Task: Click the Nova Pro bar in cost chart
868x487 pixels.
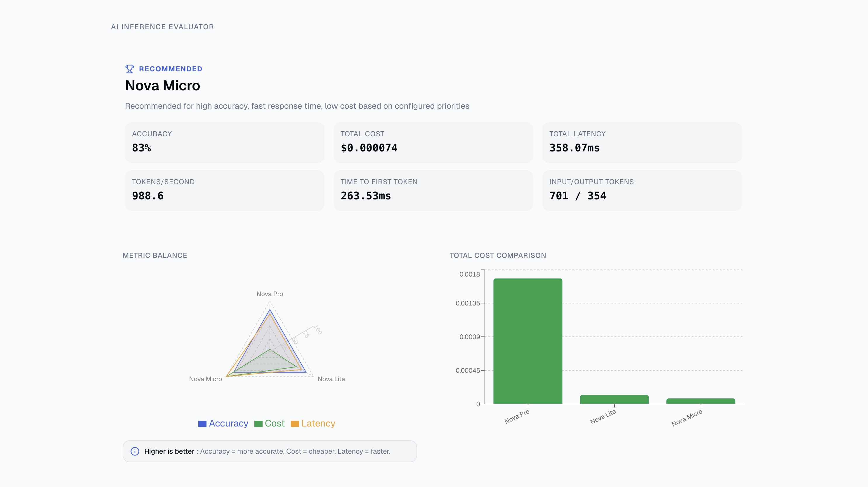Action: (528, 341)
